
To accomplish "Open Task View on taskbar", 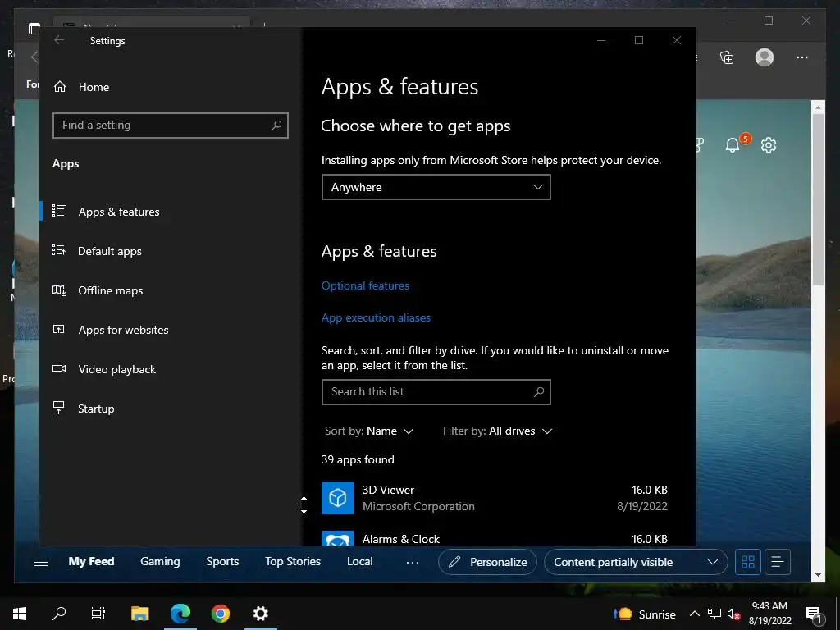I will (x=98, y=614).
